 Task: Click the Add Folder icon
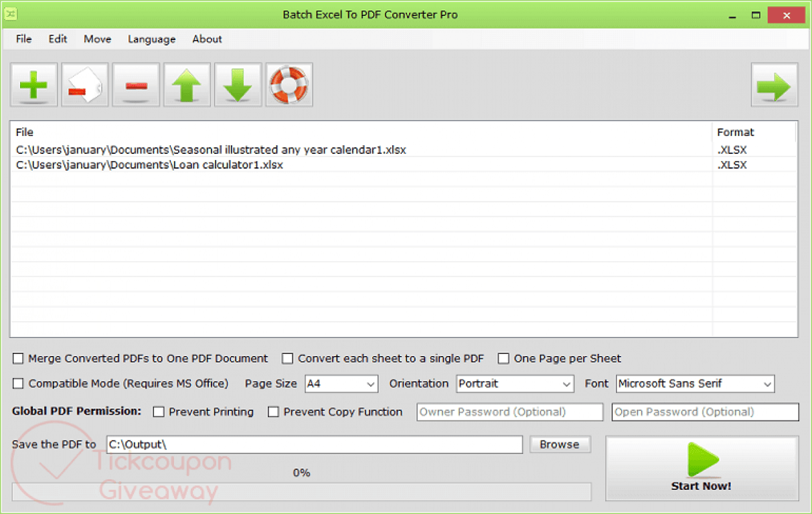click(x=84, y=84)
